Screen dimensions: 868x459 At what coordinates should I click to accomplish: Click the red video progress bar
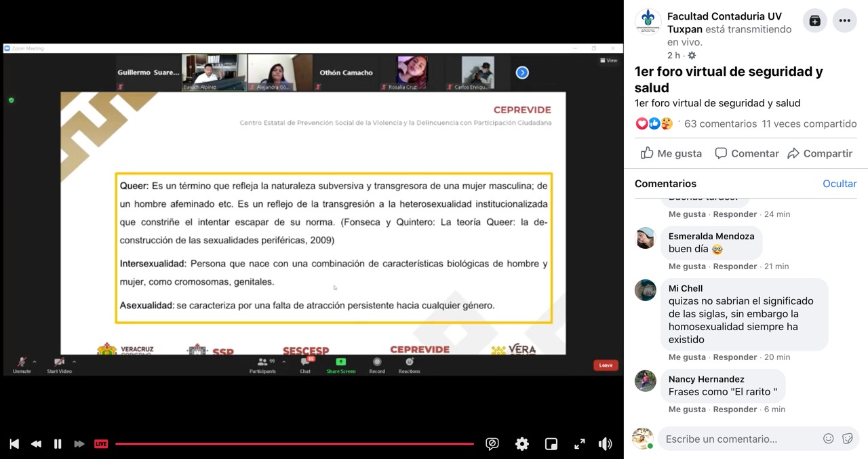click(294, 444)
